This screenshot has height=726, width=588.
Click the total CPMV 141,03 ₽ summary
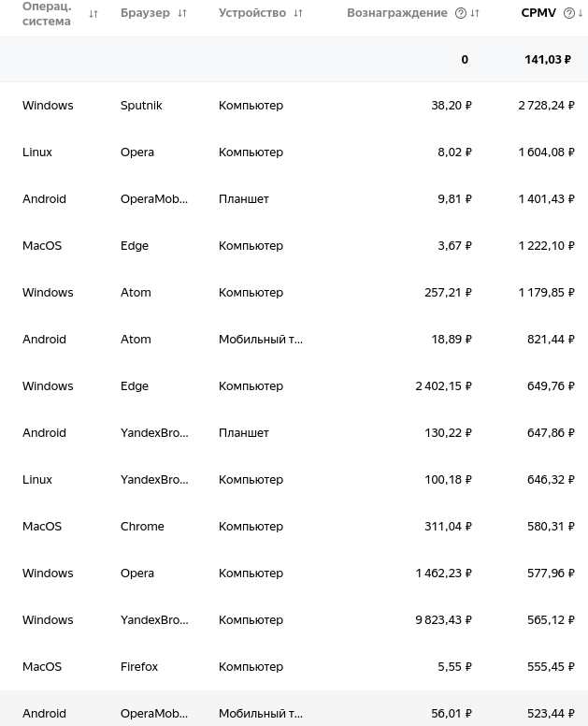pos(547,60)
